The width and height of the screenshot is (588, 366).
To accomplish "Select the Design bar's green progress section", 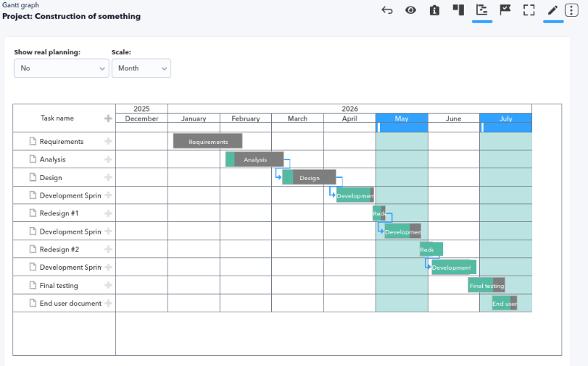I will click(x=288, y=177).
